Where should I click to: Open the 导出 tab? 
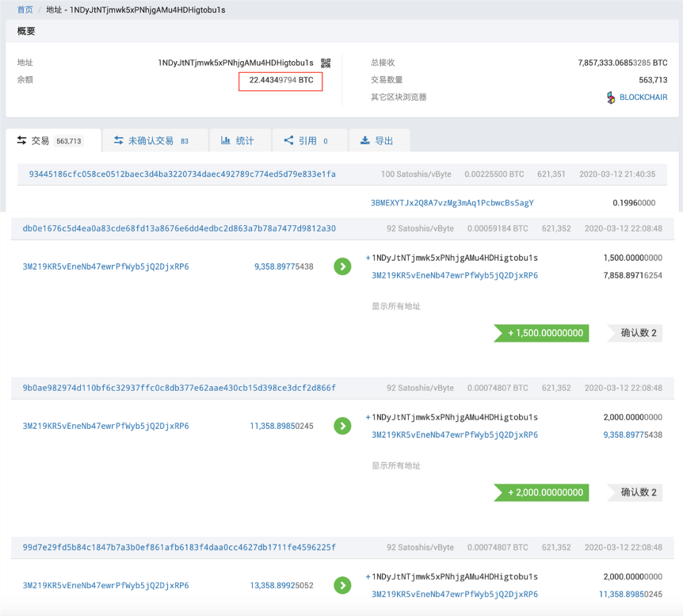coord(380,140)
